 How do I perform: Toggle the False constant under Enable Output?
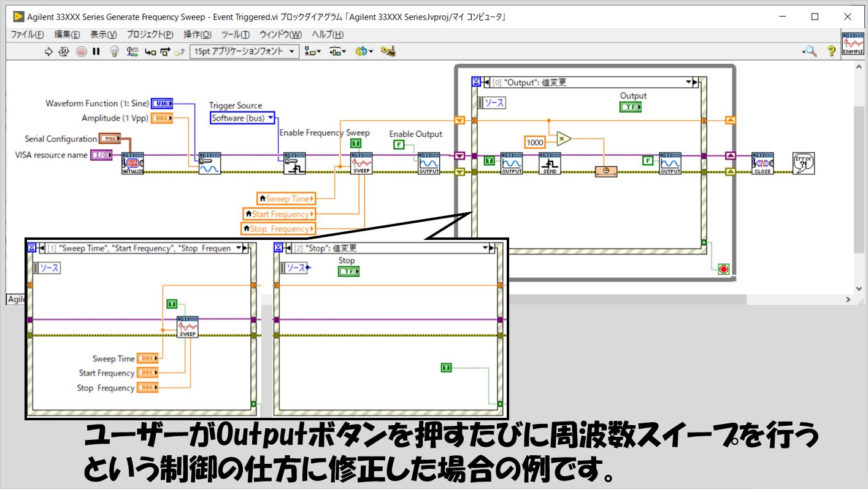(399, 145)
